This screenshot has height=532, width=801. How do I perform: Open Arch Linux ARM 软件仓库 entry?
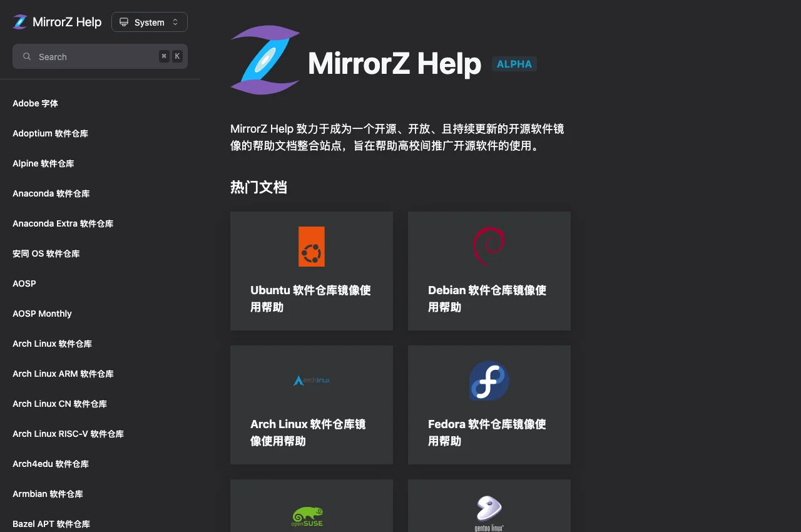(63, 374)
